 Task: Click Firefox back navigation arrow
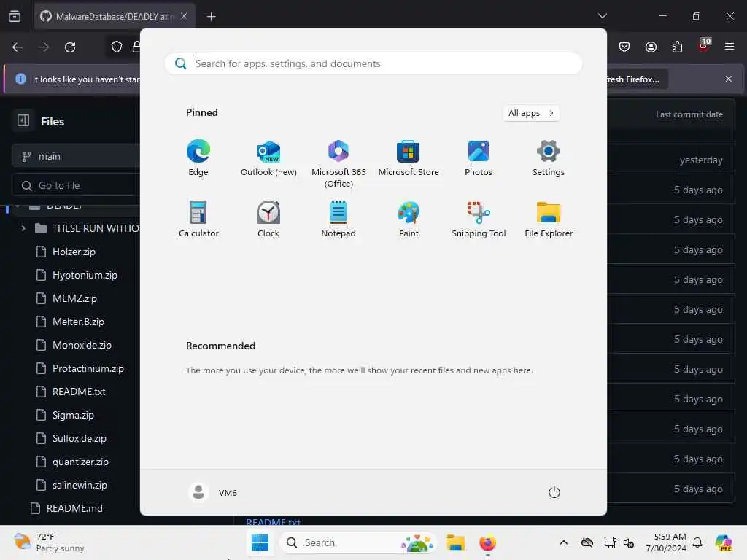pyautogui.click(x=18, y=47)
